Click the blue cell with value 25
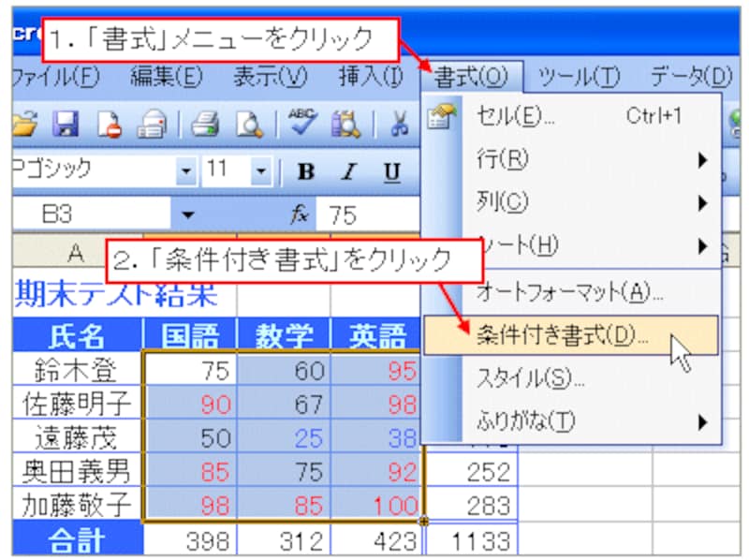 [284, 437]
